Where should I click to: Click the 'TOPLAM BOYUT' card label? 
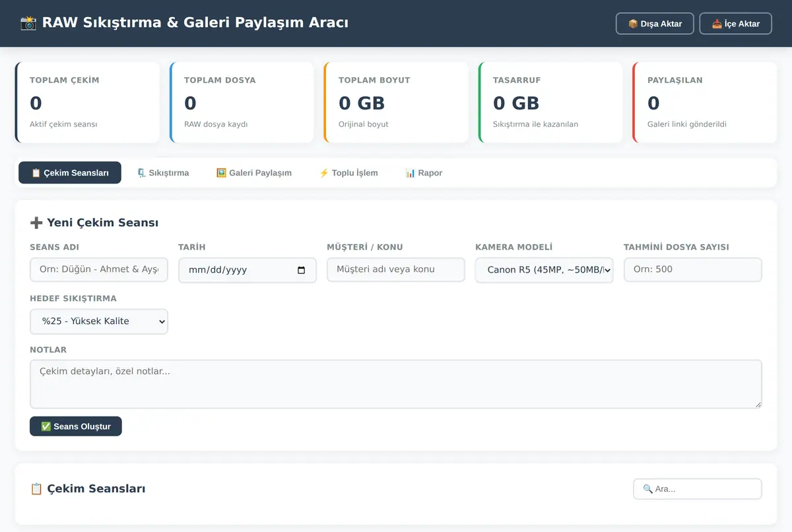click(x=374, y=81)
